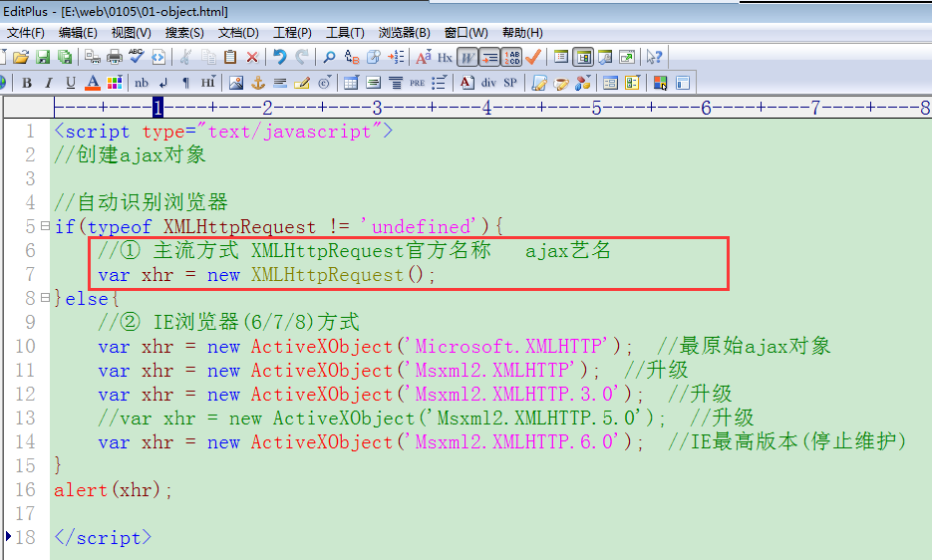The image size is (932, 560).
Task: Open the bullet list dropdown
Action: click(x=440, y=83)
